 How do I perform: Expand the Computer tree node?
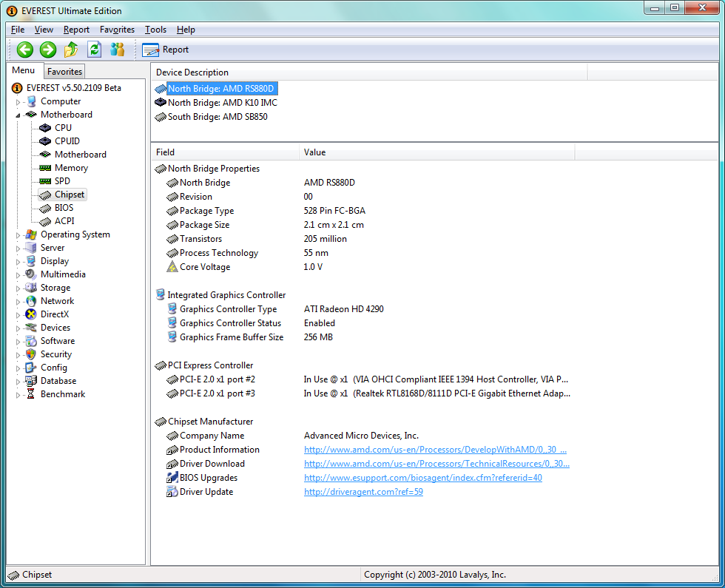[18, 102]
